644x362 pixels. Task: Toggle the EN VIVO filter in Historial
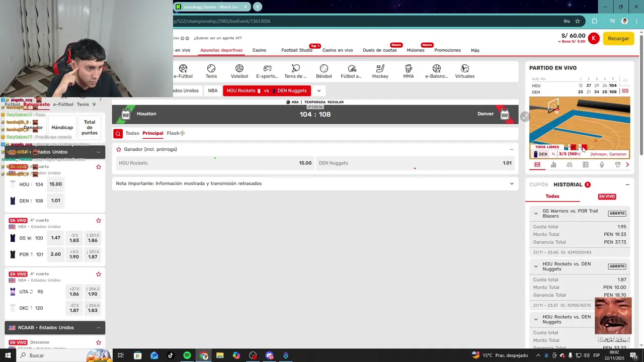607,197
